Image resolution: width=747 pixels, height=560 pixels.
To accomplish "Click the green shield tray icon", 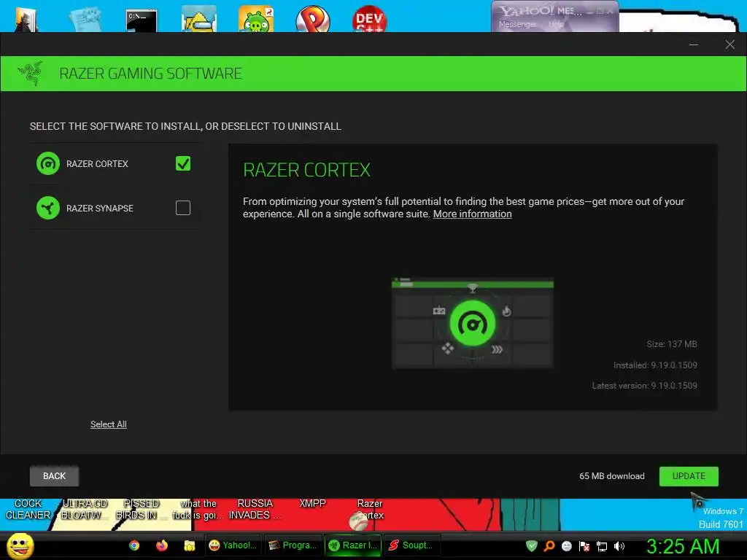I will (x=532, y=545).
